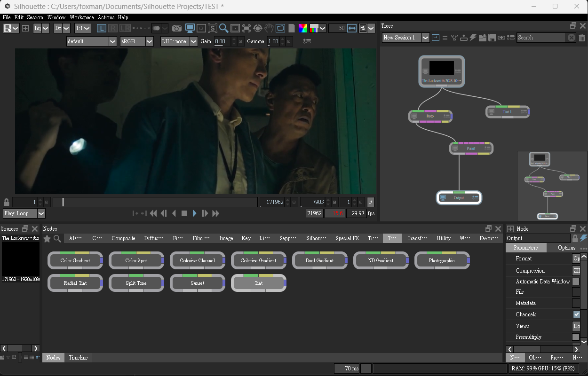This screenshot has height=376, width=588.
Task: Click the link nodes icon in Trees toolbar
Action: pos(501,38)
